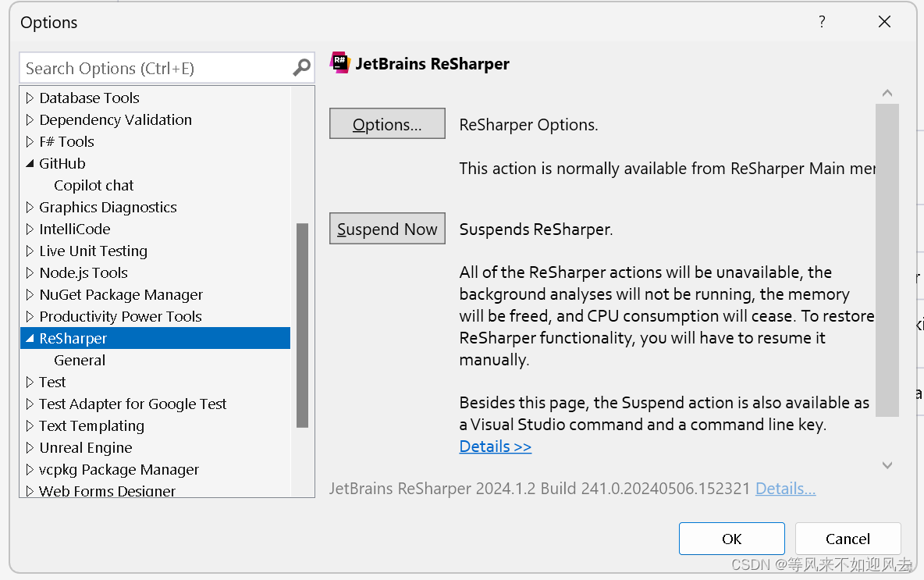The width and height of the screenshot is (924, 580).
Task: Click the right panel scrollbar thumb
Action: tap(887, 261)
